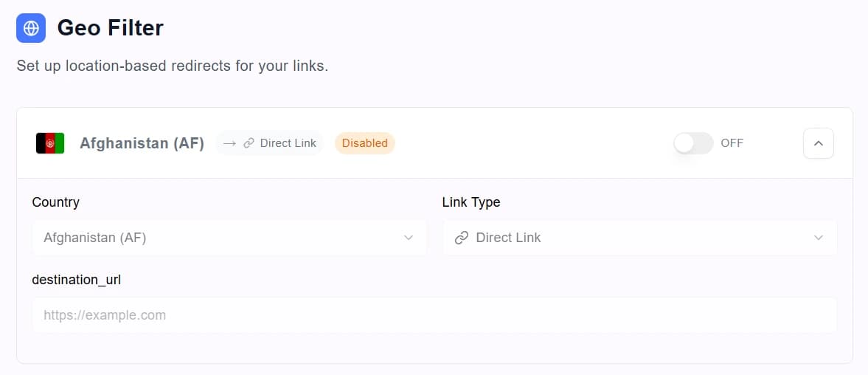Image resolution: width=868 pixels, height=375 pixels.
Task: Click the destination_url field label
Action: [77, 281]
